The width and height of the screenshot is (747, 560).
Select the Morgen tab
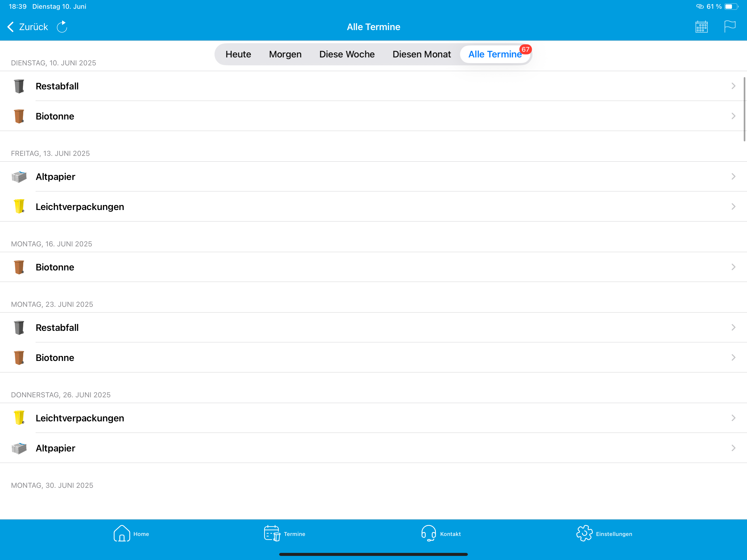[x=285, y=54]
